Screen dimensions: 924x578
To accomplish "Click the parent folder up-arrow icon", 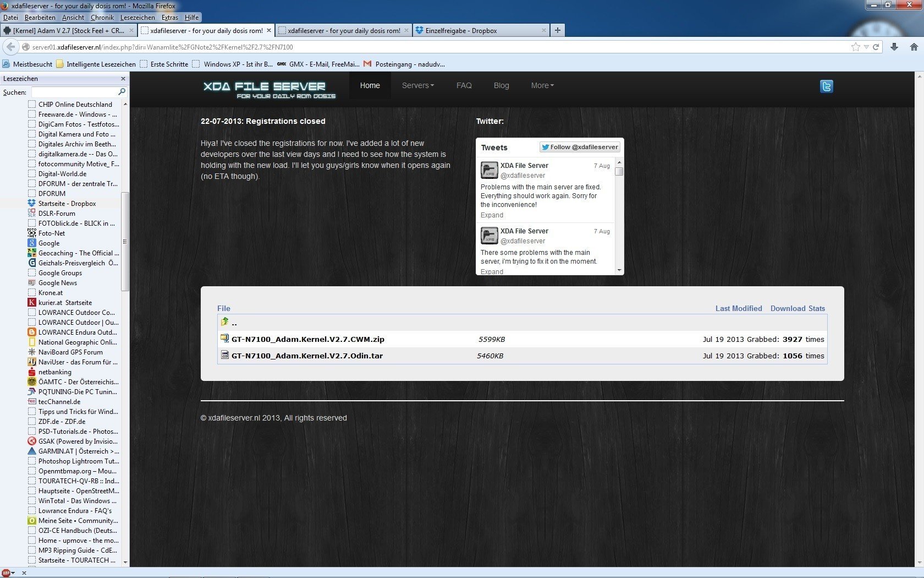I will [224, 322].
